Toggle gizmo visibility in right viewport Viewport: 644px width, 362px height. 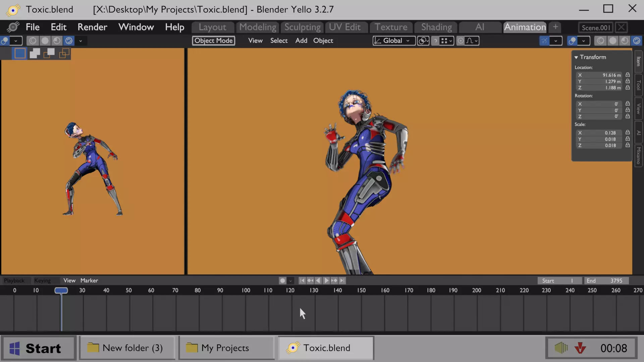click(544, 41)
